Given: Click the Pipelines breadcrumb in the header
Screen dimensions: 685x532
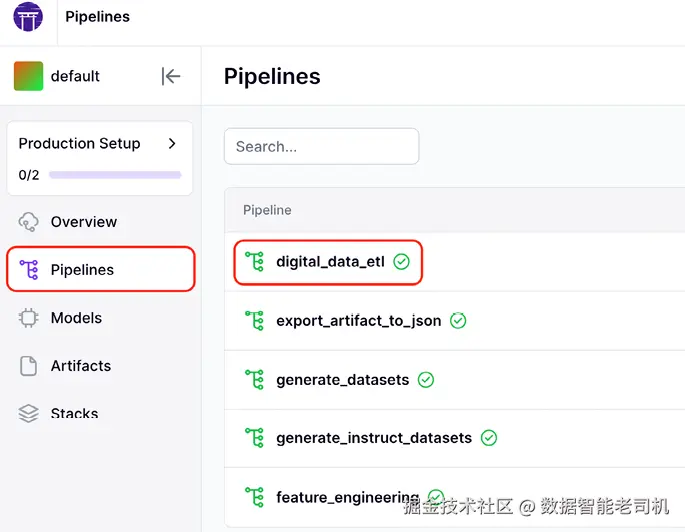Looking at the screenshot, I should coord(97,17).
